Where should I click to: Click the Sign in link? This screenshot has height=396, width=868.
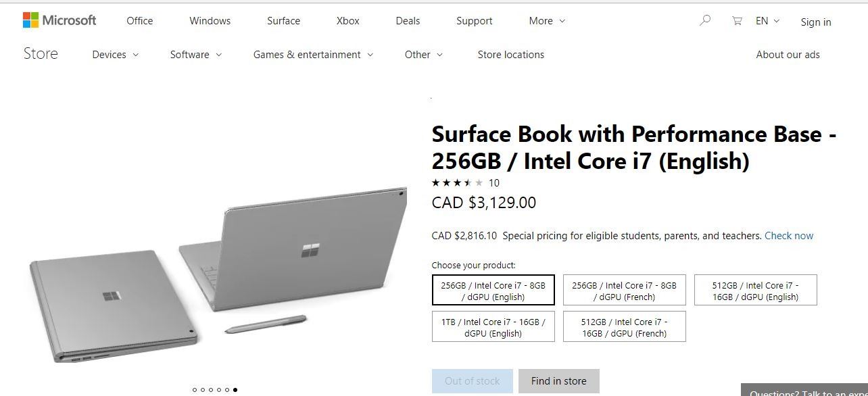(x=816, y=22)
